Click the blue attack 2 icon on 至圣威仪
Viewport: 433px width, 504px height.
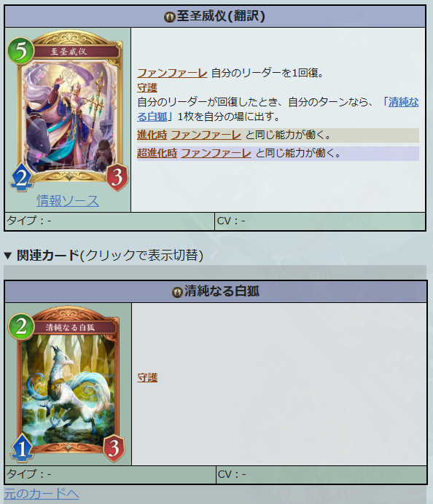21,178
